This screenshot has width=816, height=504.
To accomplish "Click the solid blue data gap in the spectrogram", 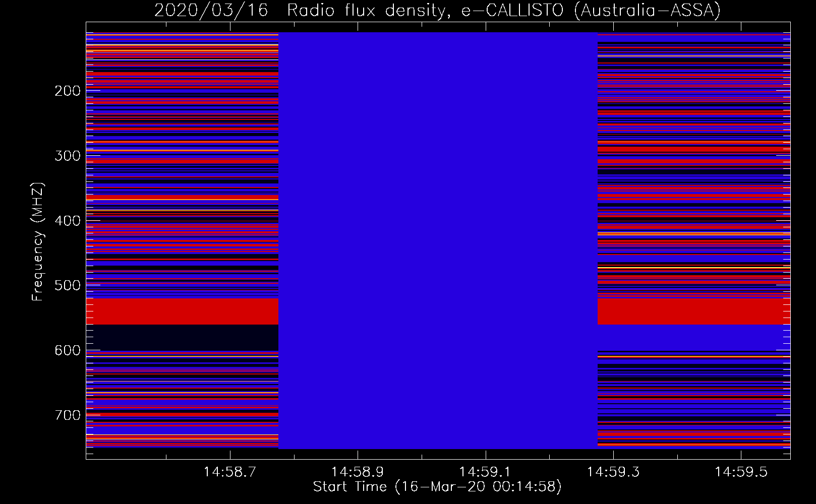I will click(438, 240).
